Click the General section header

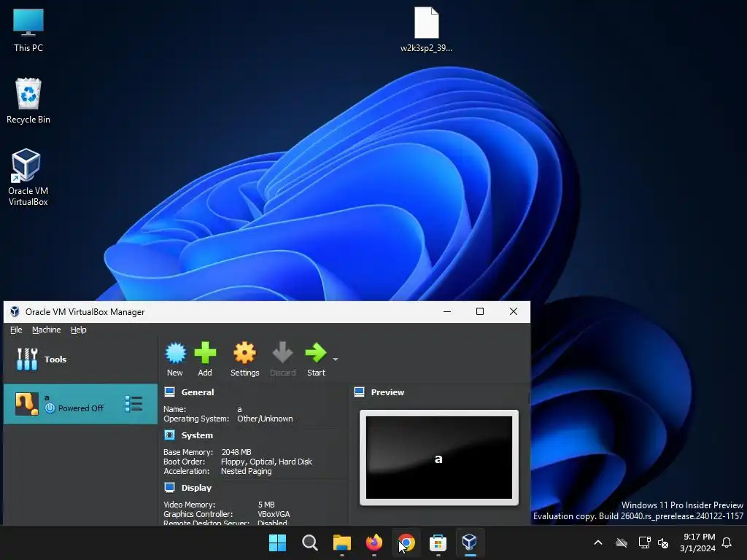[197, 392]
